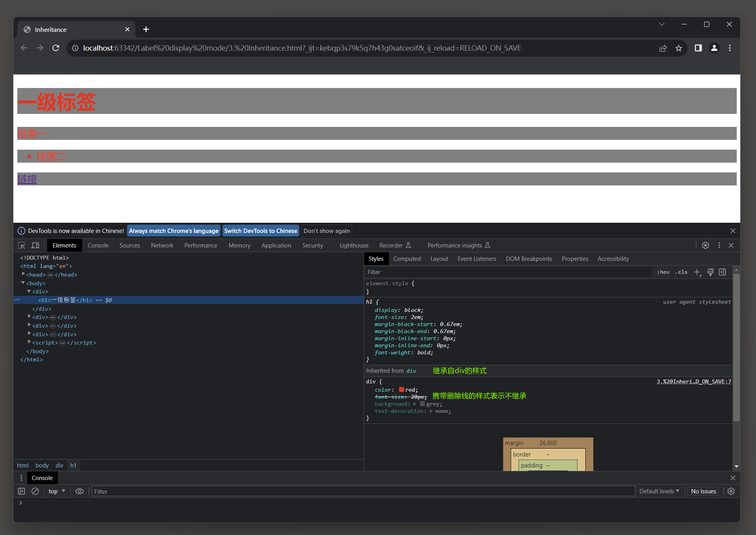Reload the page with refresh icon
The width and height of the screenshot is (756, 535).
(x=56, y=48)
